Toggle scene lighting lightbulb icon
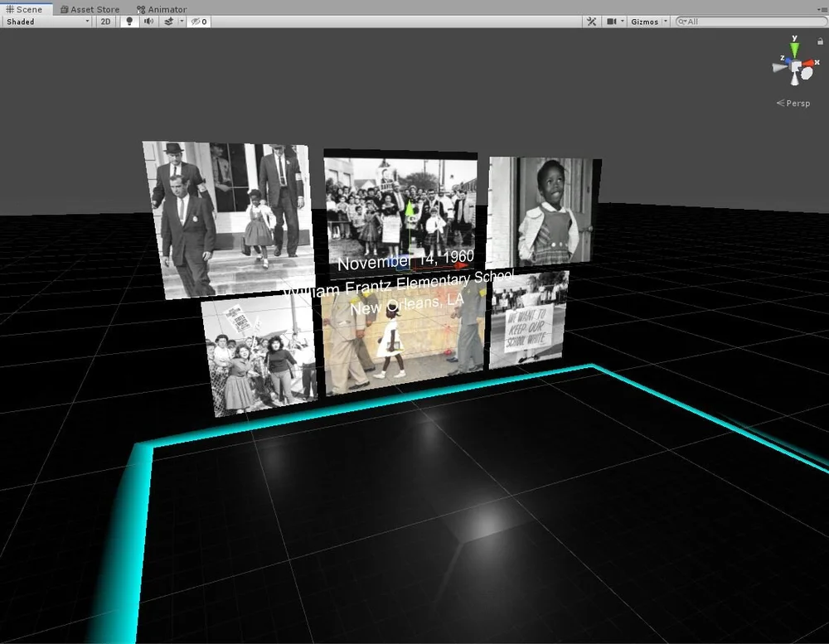Screen dimensions: 829x644 (x=129, y=22)
